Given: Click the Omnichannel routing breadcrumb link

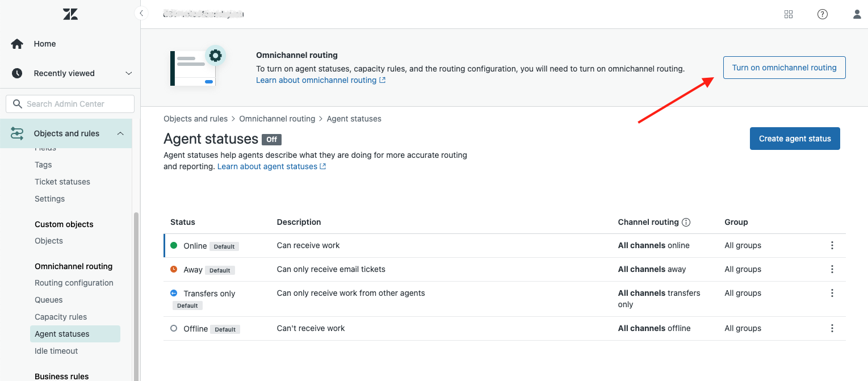Looking at the screenshot, I should 277,119.
